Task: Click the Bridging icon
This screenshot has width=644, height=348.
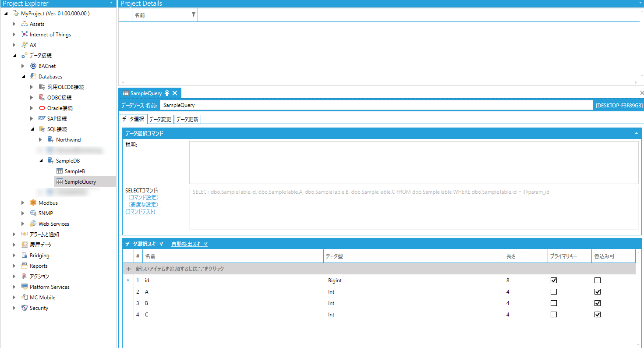Action: point(25,256)
